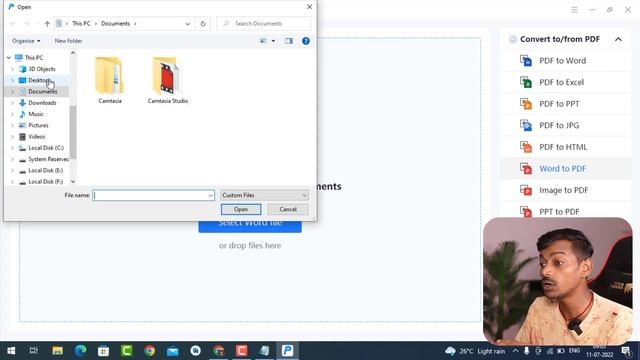The height and width of the screenshot is (360, 640).
Task: Select Local Disk (C:) in tree
Action: click(x=46, y=148)
